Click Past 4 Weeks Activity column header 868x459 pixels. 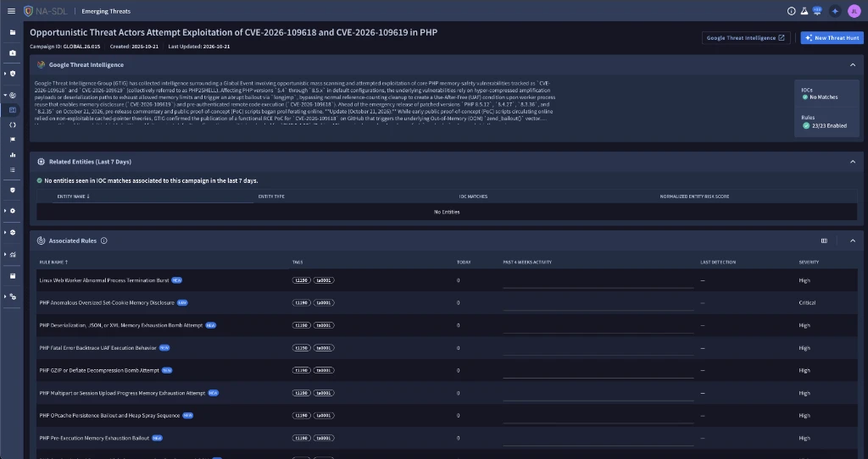click(x=527, y=263)
